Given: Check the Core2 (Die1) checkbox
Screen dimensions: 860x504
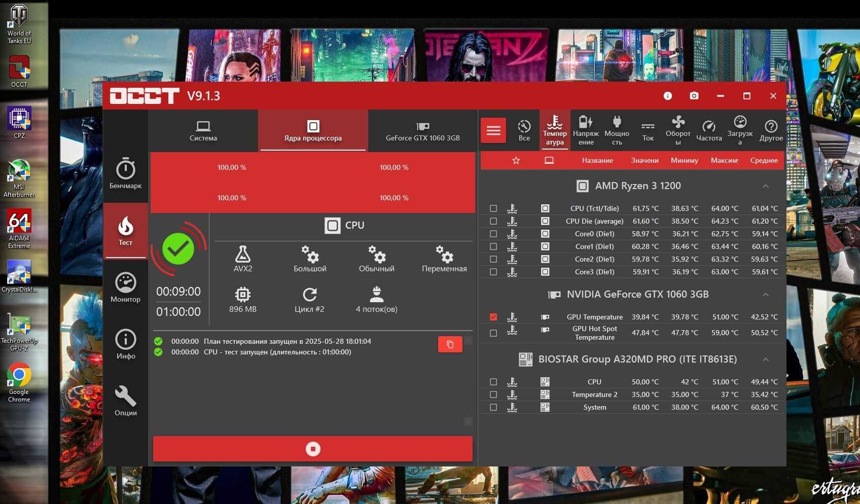Looking at the screenshot, I should [x=493, y=259].
